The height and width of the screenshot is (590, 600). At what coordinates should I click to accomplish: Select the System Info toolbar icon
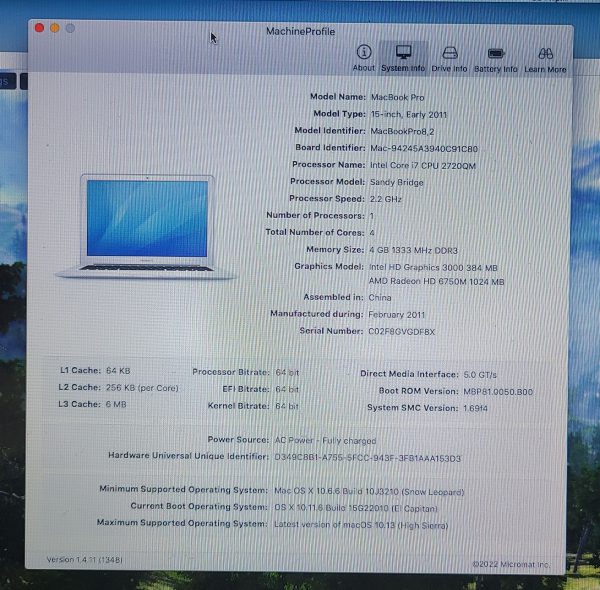point(403,58)
